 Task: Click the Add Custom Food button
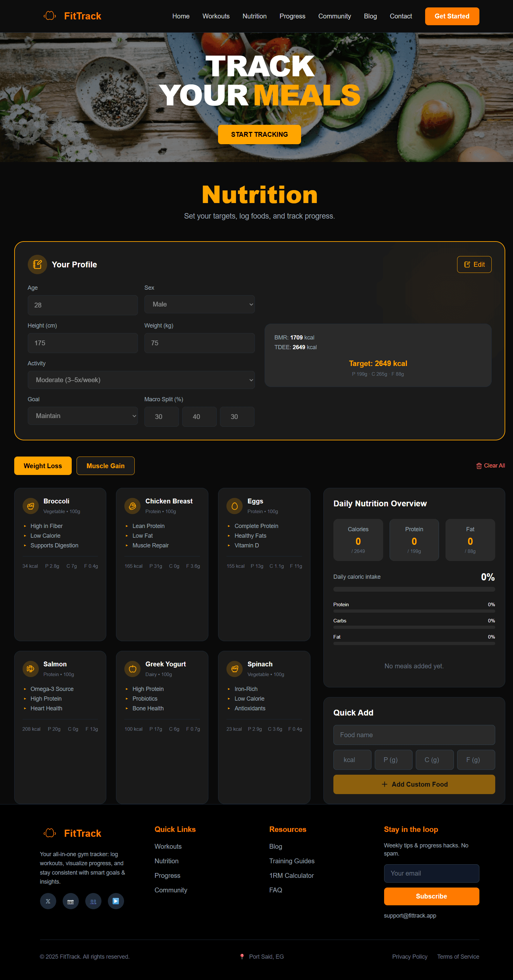pos(414,784)
